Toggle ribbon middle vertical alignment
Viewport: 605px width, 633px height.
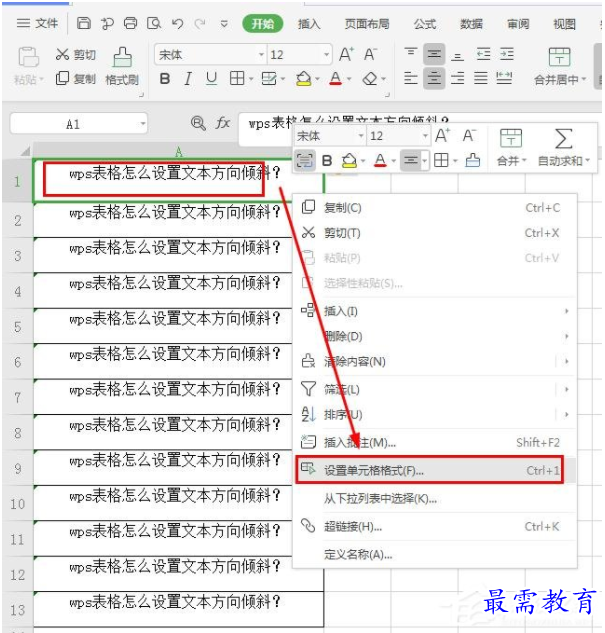(x=434, y=54)
